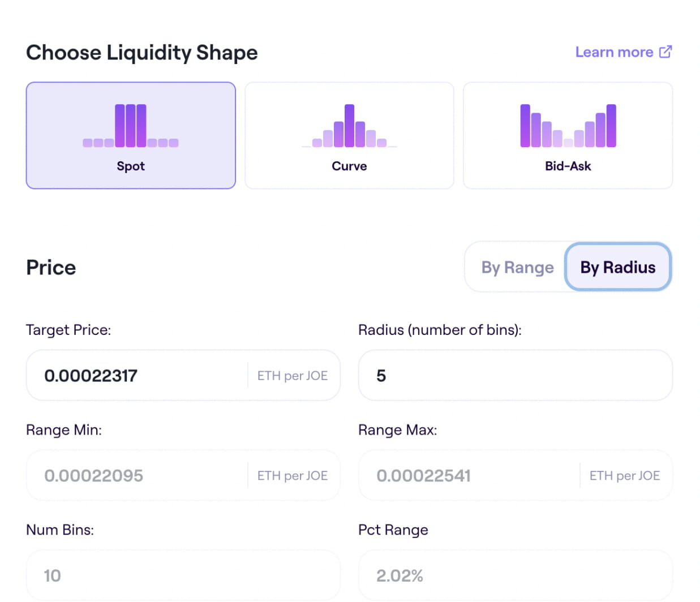The width and height of the screenshot is (700, 602).
Task: Click ETH per JOE unit in Range Max
Action: [x=625, y=476]
